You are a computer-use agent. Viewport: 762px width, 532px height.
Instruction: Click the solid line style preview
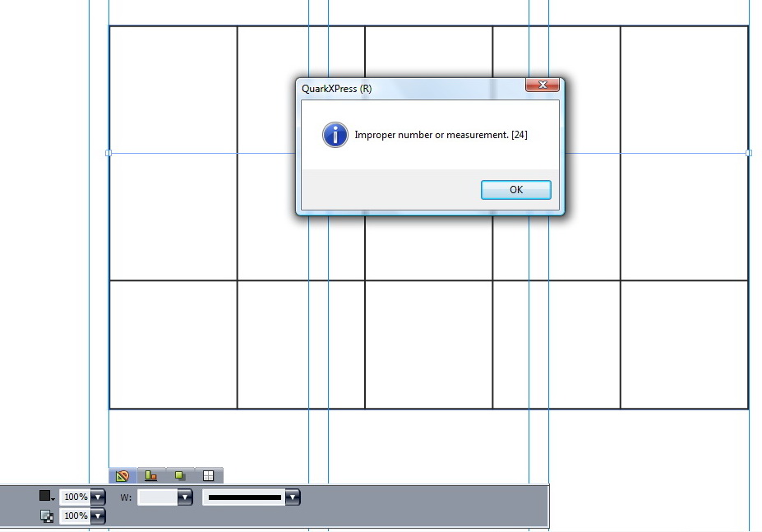[244, 497]
